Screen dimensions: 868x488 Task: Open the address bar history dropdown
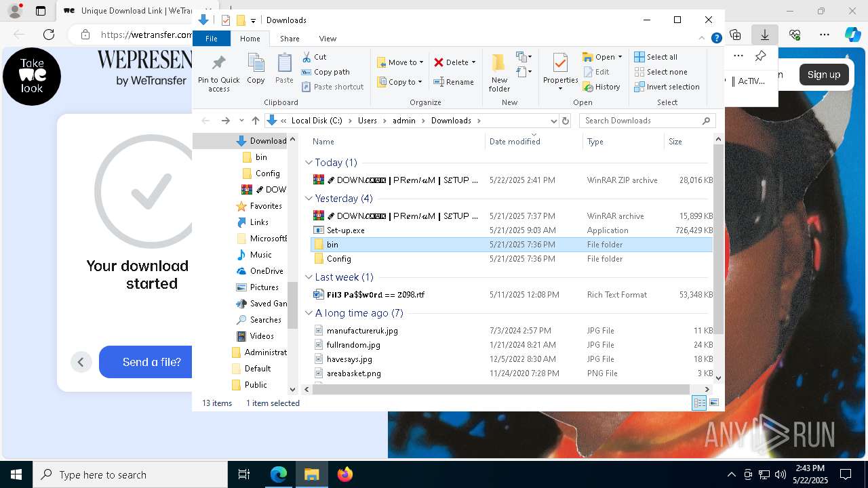tap(553, 121)
